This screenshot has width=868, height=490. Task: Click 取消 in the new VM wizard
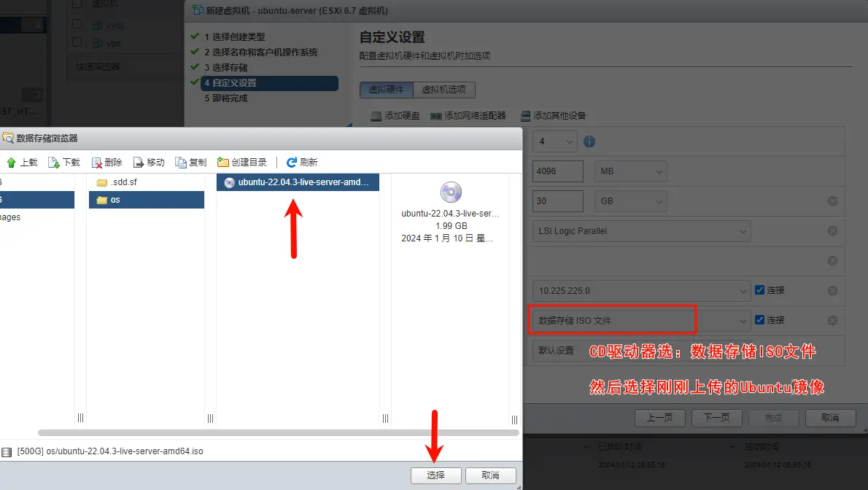(x=830, y=418)
